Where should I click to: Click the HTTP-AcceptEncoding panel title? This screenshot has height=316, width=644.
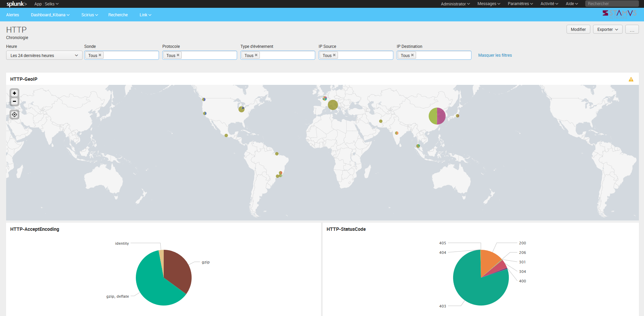pos(35,229)
